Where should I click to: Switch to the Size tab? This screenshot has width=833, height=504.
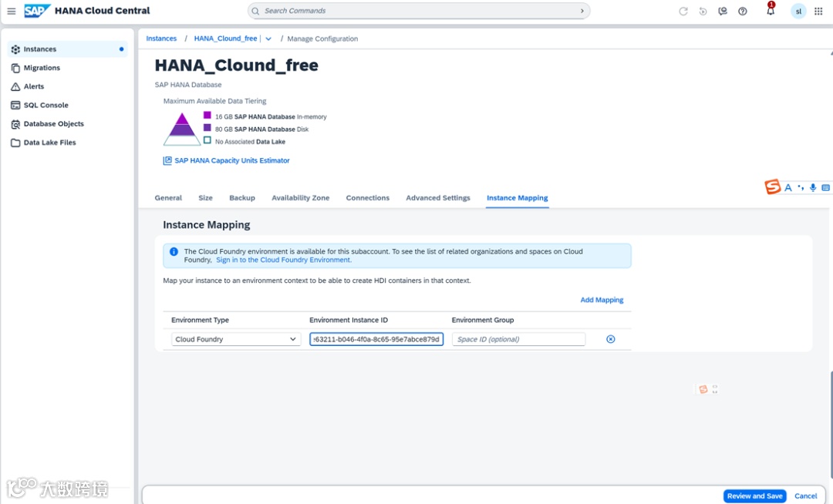[x=206, y=198]
